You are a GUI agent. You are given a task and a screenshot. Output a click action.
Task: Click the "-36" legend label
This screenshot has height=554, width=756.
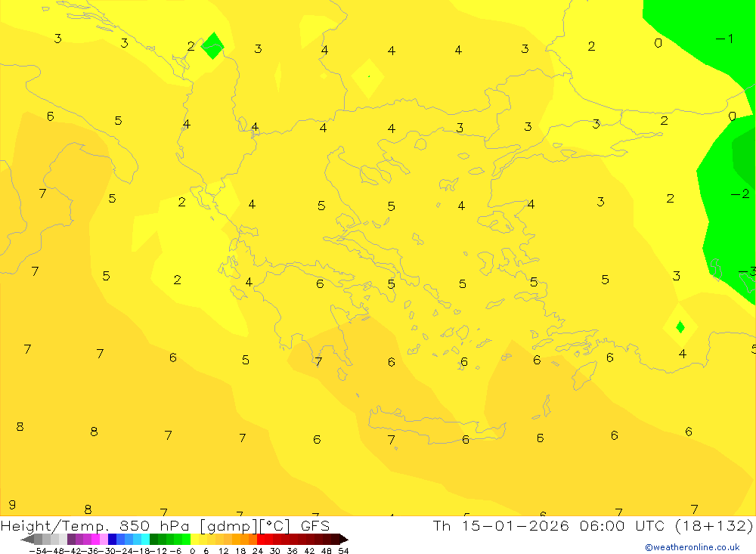pos(91,551)
